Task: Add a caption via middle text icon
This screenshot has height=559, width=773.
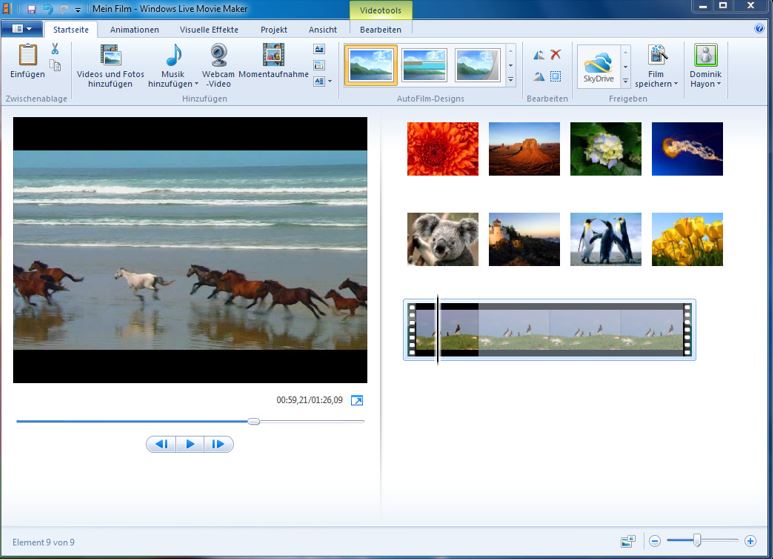Action: 319,65
